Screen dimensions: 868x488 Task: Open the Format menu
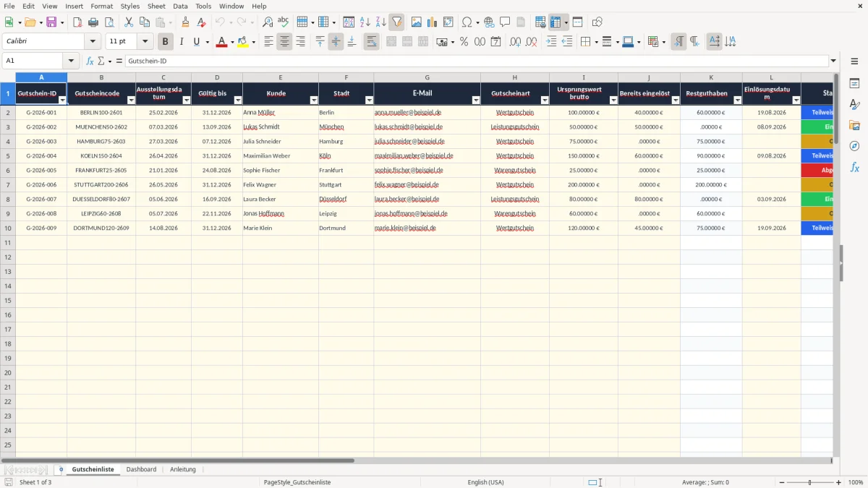(101, 6)
